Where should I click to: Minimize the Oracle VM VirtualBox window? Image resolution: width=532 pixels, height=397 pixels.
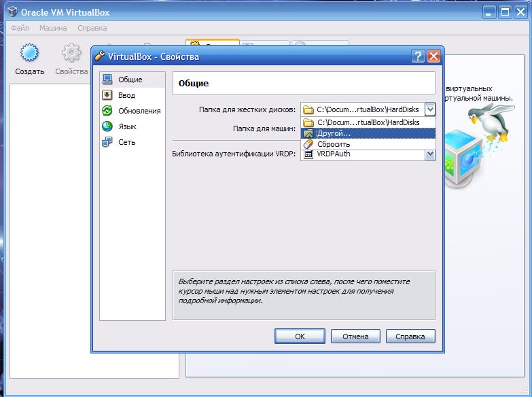[x=489, y=12]
